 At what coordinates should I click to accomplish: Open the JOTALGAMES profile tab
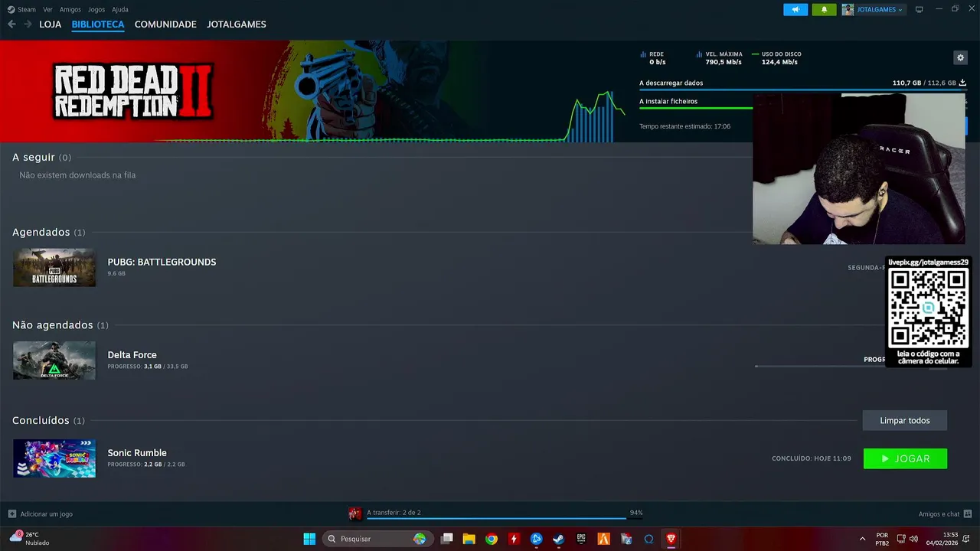point(237,24)
